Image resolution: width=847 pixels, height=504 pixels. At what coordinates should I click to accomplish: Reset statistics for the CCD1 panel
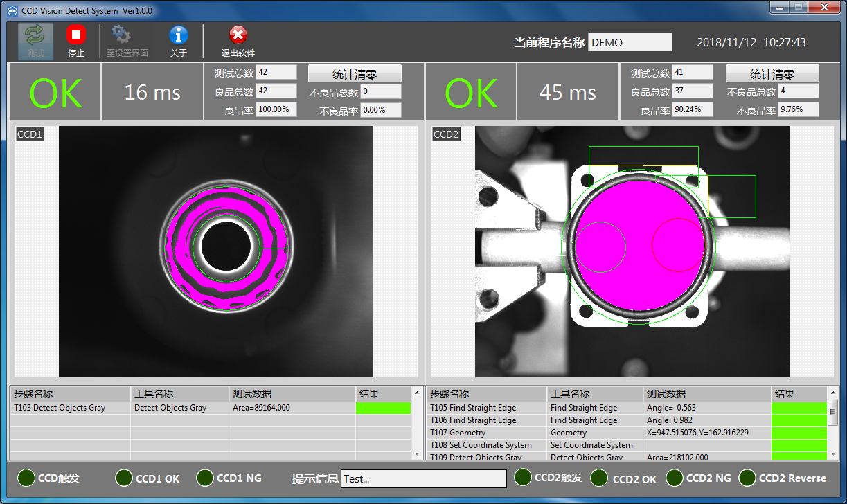pyautogui.click(x=355, y=74)
